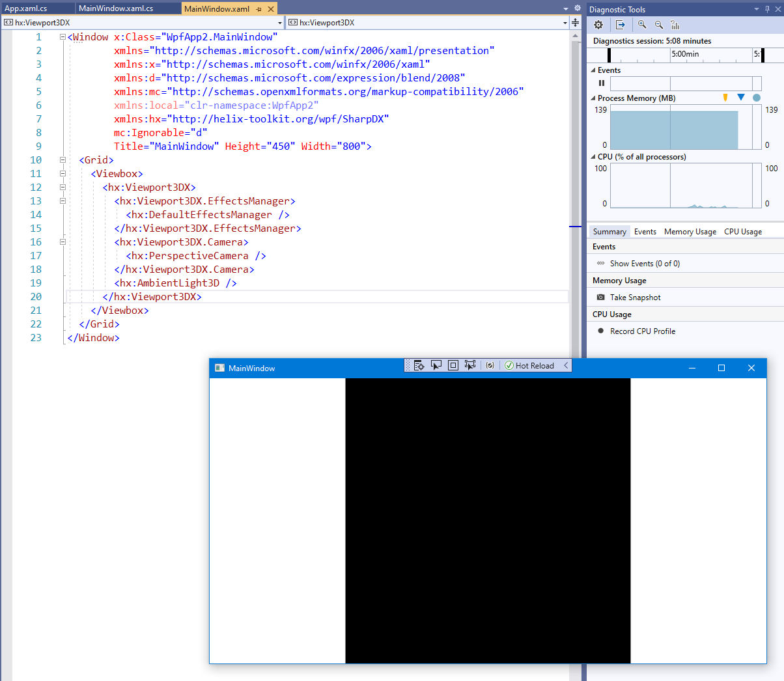Click the Track Focused Element icon
Viewport: 784px width, 681px height.
(x=469, y=365)
